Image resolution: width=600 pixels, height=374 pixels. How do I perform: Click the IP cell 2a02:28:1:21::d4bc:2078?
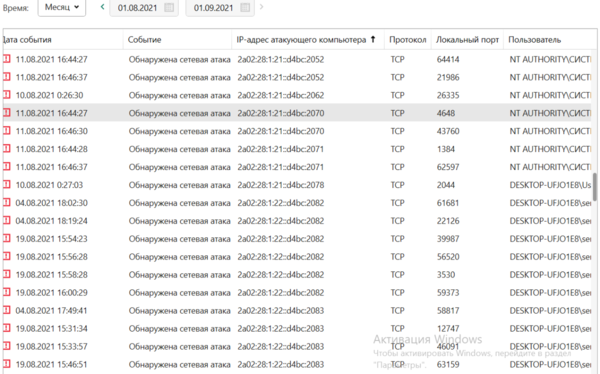tap(280, 185)
